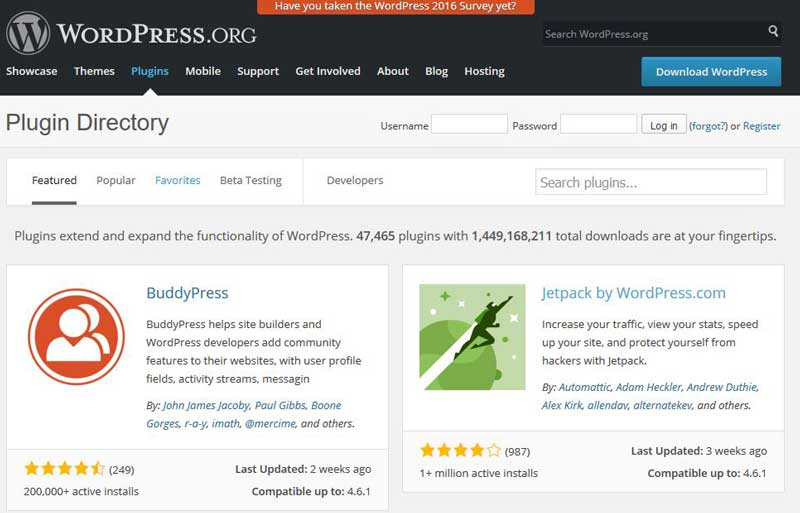Switch to the Popular tab
Image resolution: width=800 pixels, height=513 pixels.
coord(116,181)
